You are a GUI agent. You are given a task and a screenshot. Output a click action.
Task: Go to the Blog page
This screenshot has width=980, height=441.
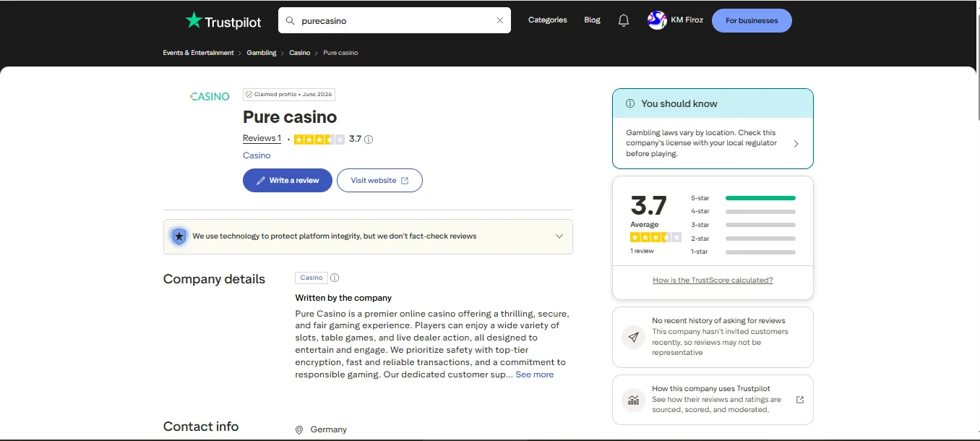pyautogui.click(x=592, y=20)
